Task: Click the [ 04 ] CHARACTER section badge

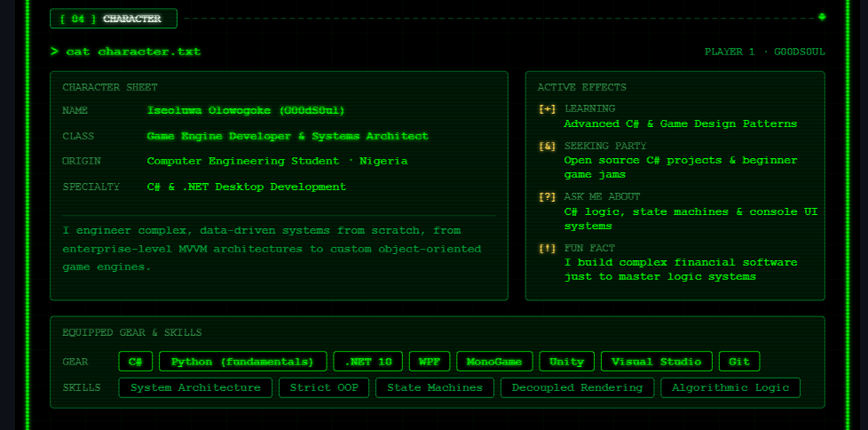Action: pos(114,19)
